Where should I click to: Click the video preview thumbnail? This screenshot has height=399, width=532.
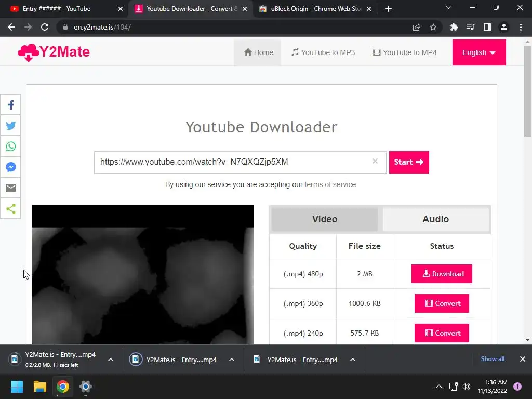point(142,275)
